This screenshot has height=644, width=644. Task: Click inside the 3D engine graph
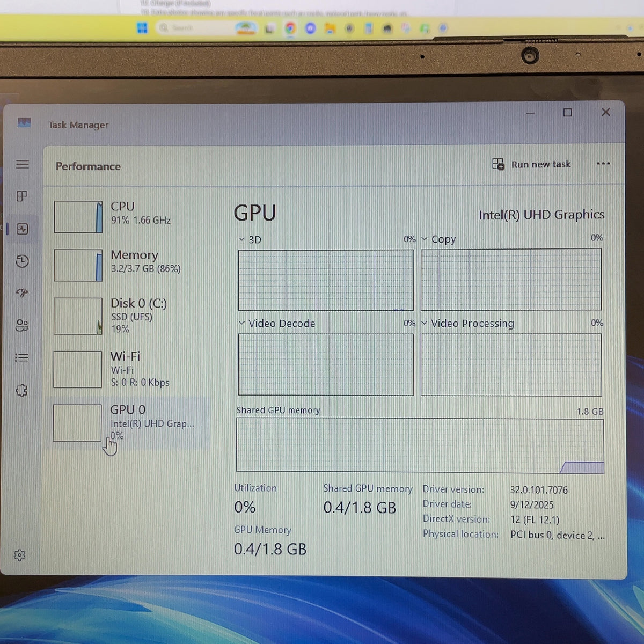point(326,280)
